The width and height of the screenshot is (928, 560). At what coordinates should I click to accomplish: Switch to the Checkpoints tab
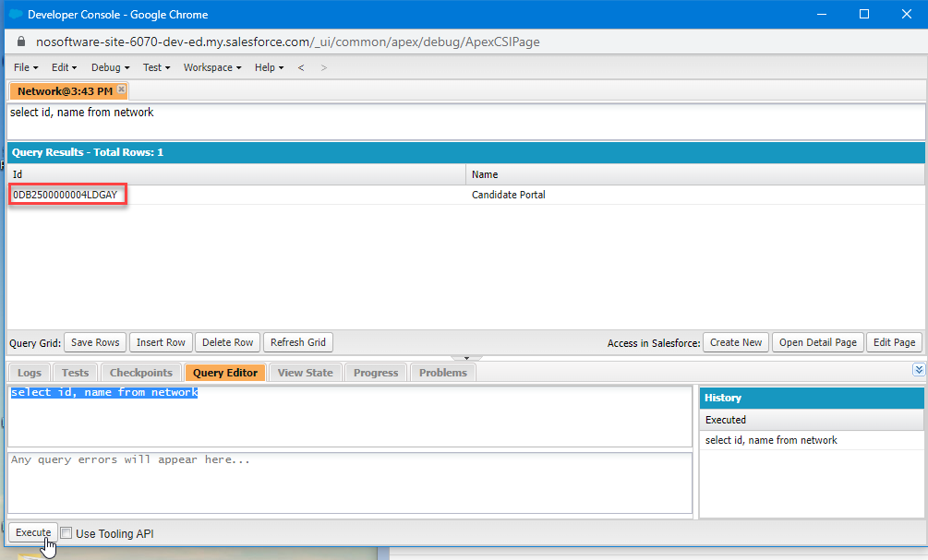(141, 373)
